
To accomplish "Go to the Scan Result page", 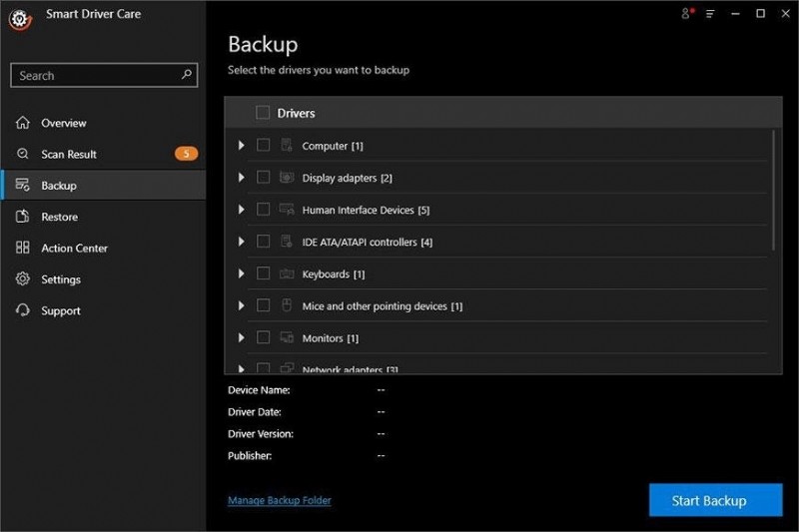I will tap(69, 154).
